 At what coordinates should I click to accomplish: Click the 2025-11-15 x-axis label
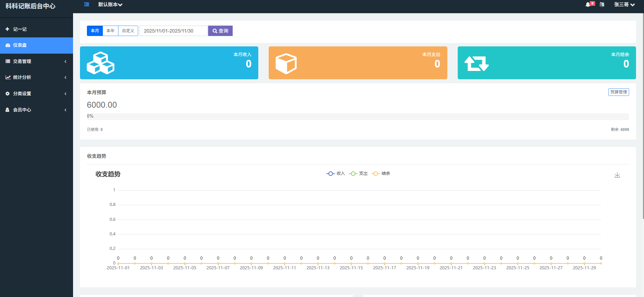coord(351,268)
